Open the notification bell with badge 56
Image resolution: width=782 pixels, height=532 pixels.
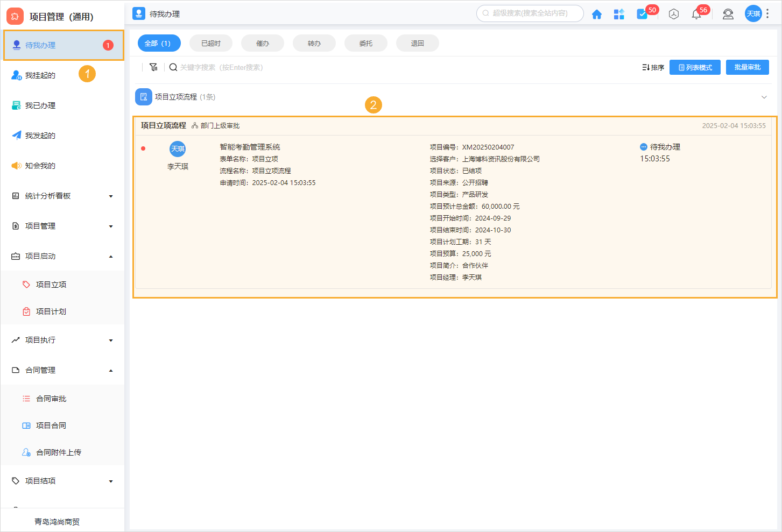(x=696, y=14)
